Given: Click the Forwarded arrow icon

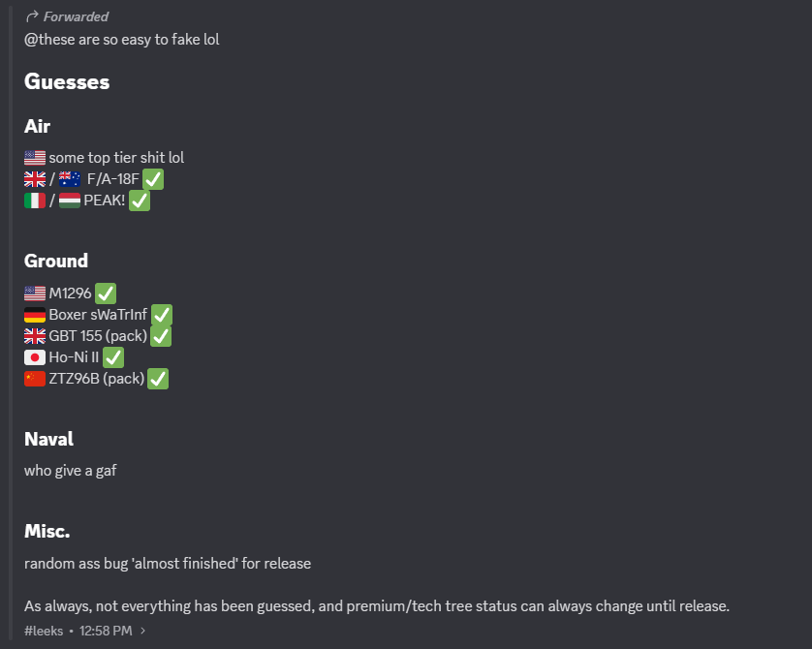Looking at the screenshot, I should tap(32, 16).
